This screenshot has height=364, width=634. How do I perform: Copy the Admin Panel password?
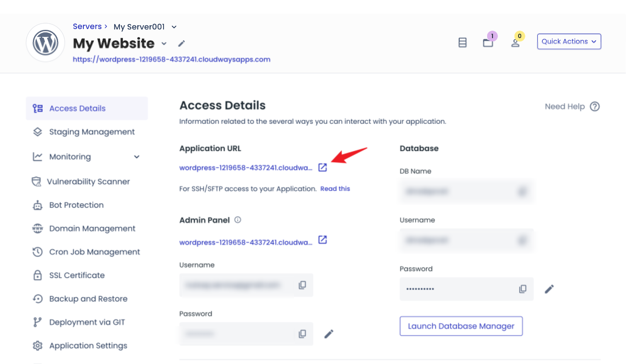[x=302, y=334]
